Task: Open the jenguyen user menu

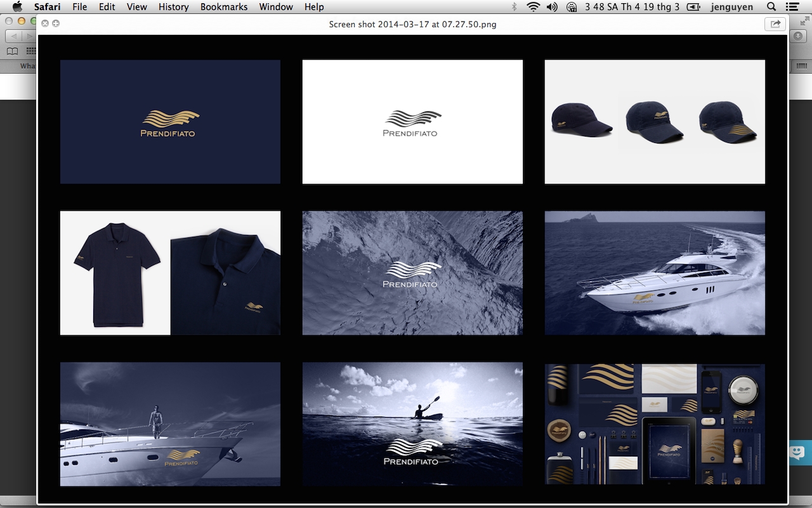Action: (731, 7)
